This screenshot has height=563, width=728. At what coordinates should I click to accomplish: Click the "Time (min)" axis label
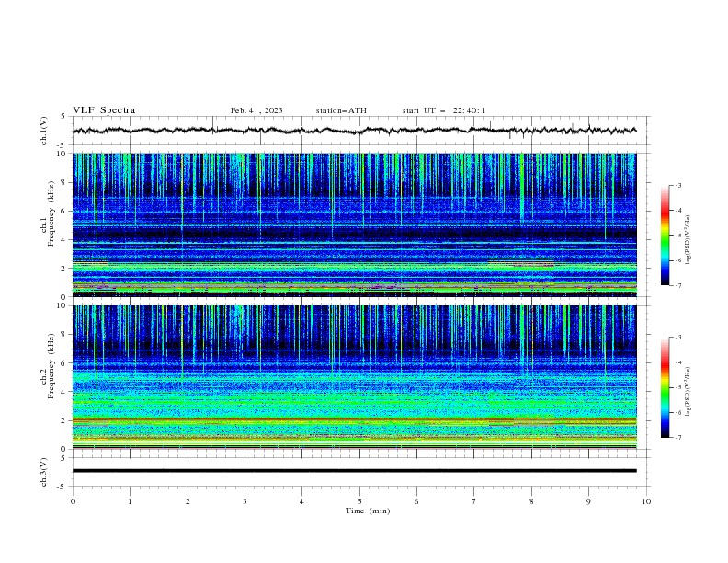(x=368, y=511)
